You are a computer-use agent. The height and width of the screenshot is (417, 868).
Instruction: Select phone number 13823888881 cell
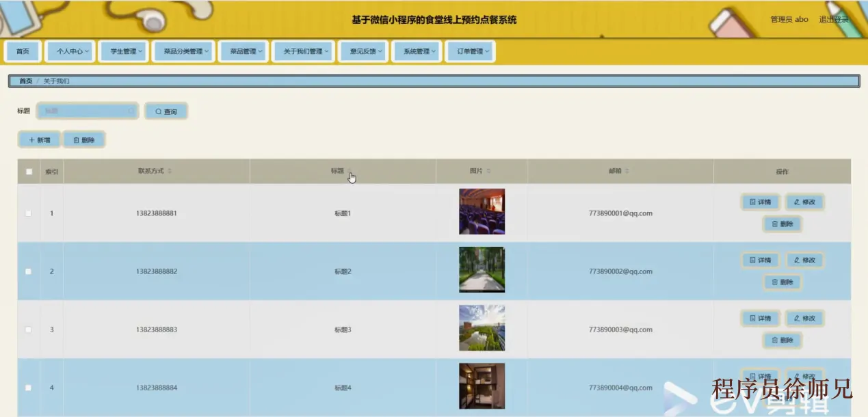pyautogui.click(x=157, y=213)
